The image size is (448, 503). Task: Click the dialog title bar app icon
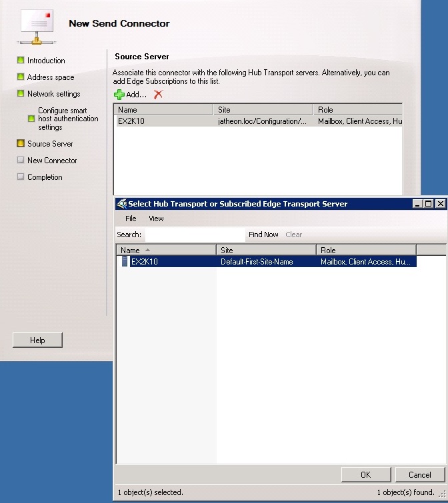[121, 204]
